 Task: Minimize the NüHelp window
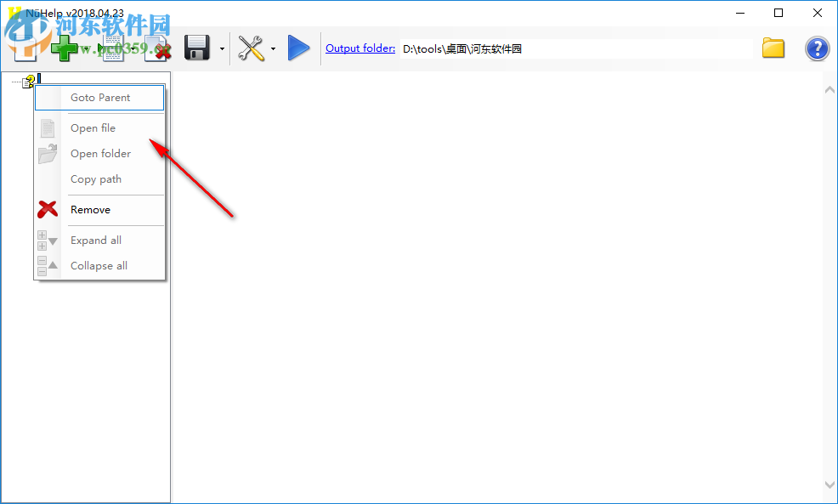(740, 13)
